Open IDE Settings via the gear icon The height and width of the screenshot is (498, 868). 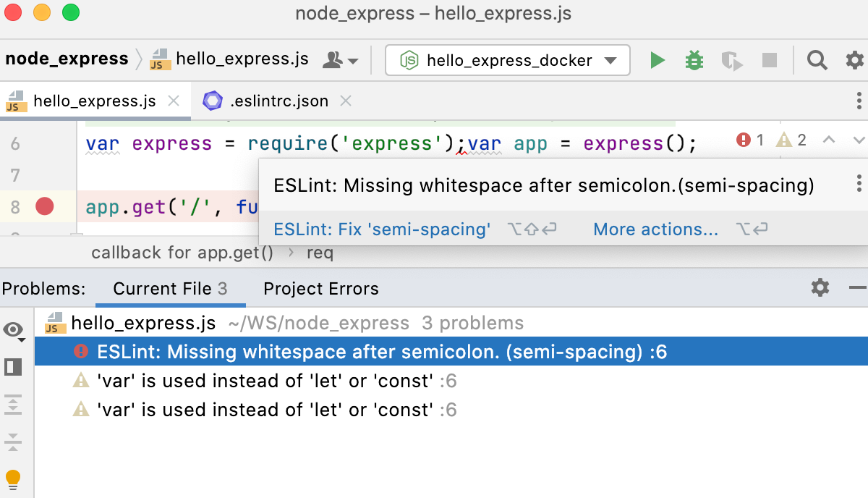854,60
